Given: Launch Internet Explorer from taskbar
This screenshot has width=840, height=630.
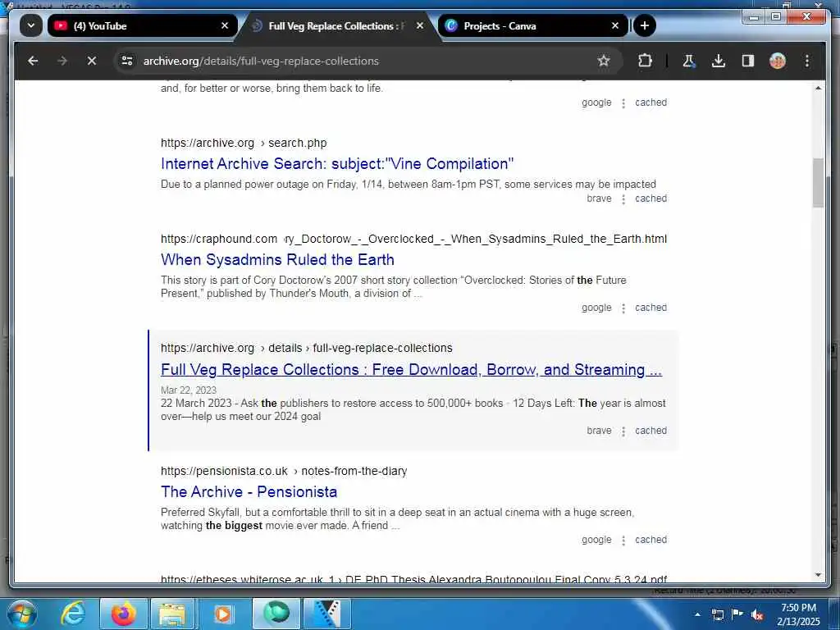Looking at the screenshot, I should point(73,614).
